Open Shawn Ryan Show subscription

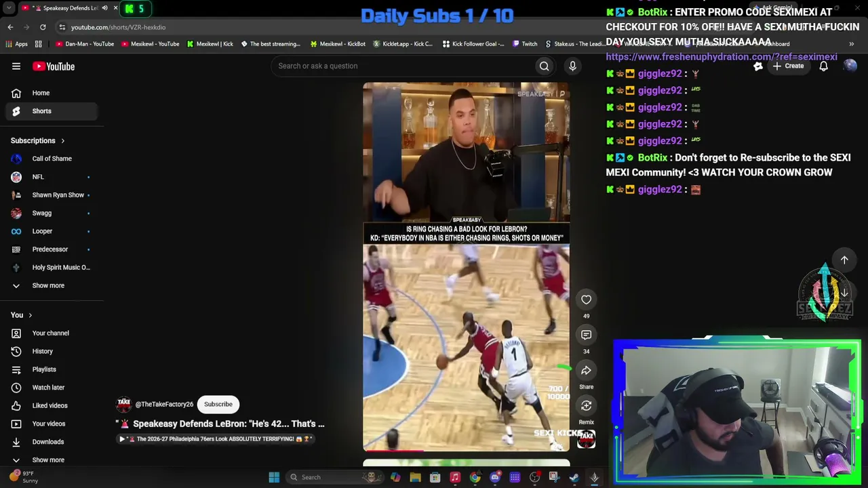[x=52, y=195]
